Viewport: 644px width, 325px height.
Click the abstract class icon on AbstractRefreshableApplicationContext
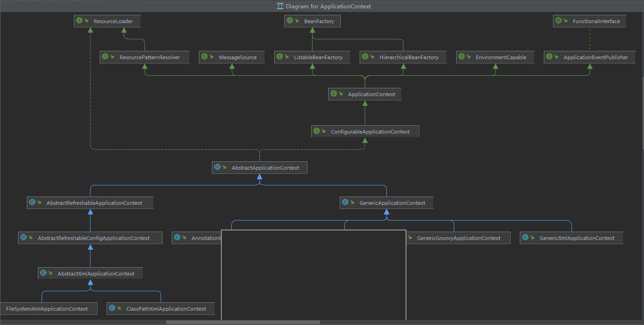pos(32,202)
